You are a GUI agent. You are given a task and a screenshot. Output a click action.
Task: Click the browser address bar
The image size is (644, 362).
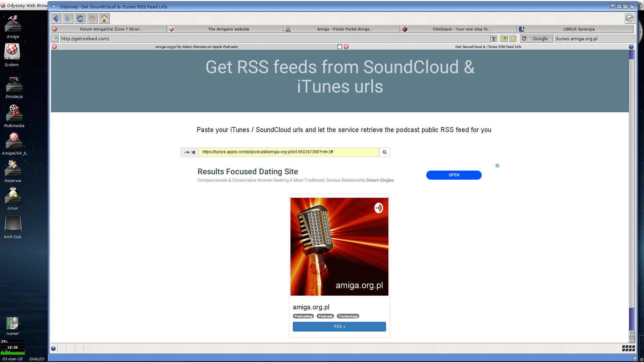tap(275, 39)
